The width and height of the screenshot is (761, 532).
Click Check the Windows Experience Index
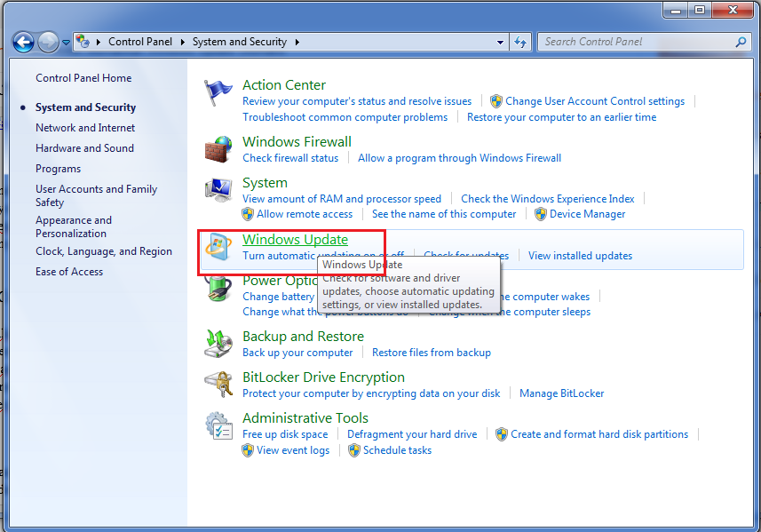pos(548,199)
